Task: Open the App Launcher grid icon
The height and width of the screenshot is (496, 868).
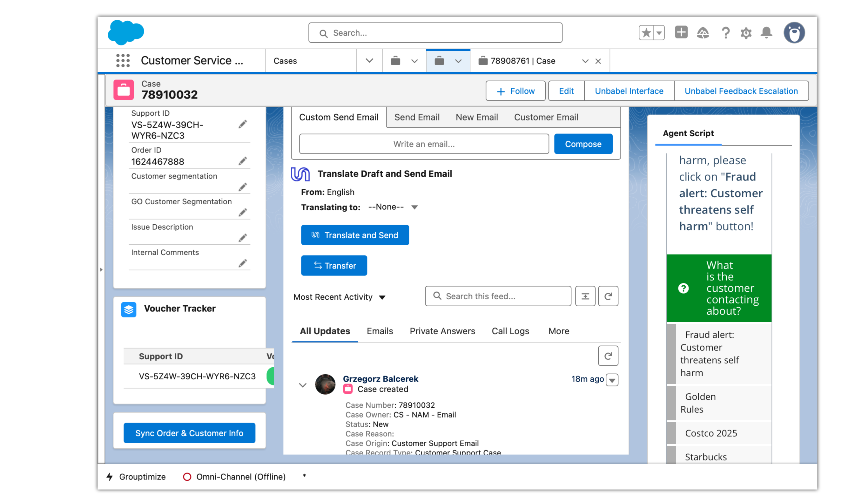Action: pyautogui.click(x=123, y=61)
